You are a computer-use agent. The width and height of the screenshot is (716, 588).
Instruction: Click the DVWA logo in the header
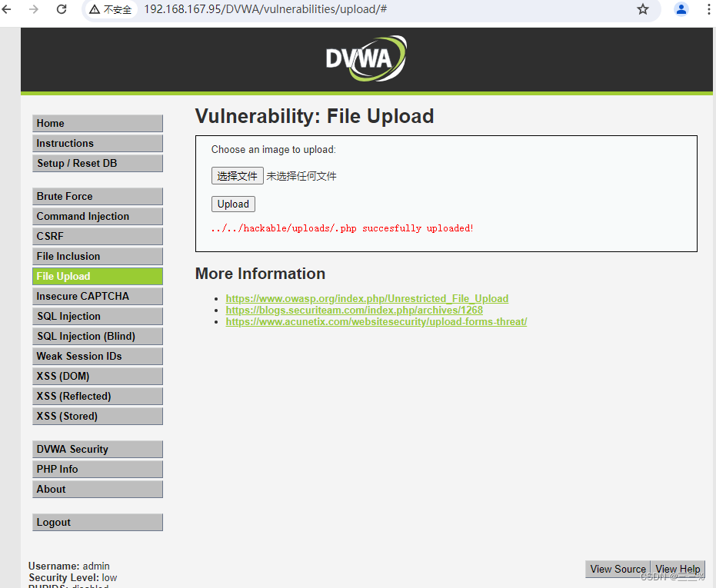[x=366, y=58]
